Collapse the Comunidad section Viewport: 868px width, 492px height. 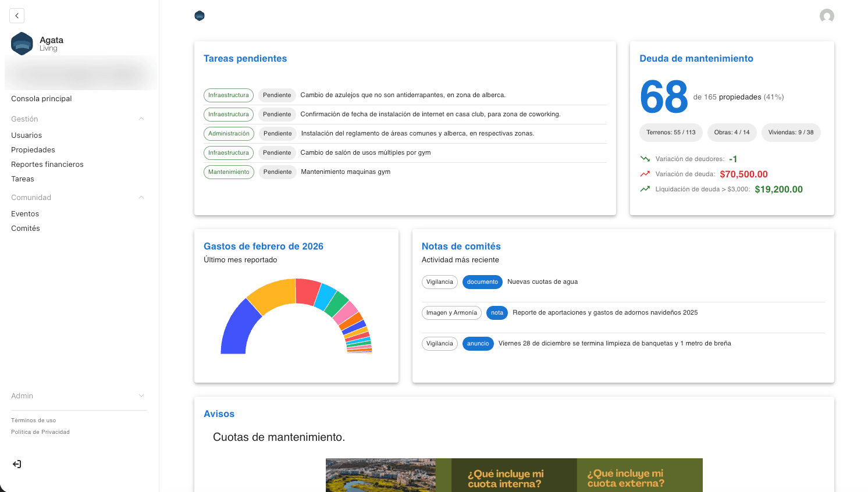[x=141, y=198]
